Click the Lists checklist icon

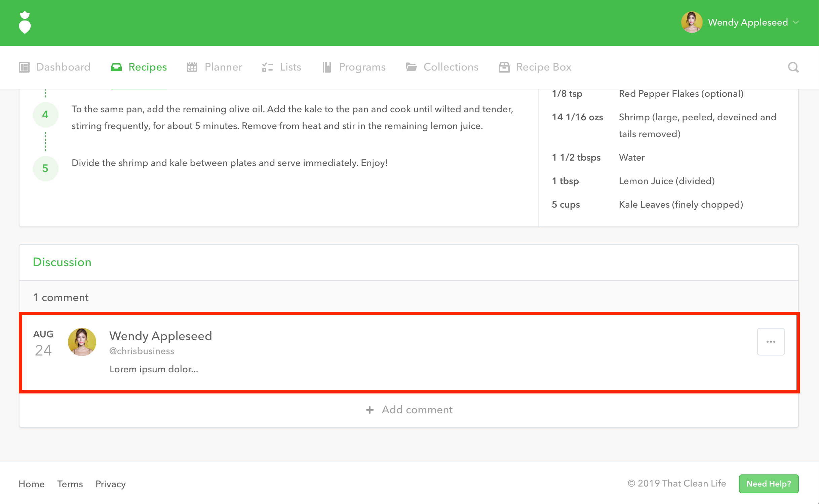click(x=267, y=67)
